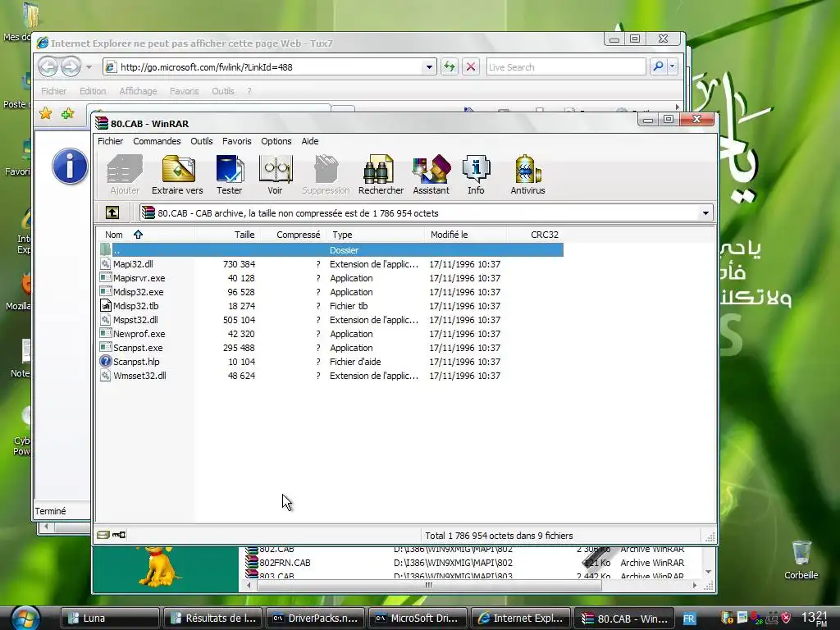
Task: Click the Internet Explorer back arrow
Action: [48, 67]
